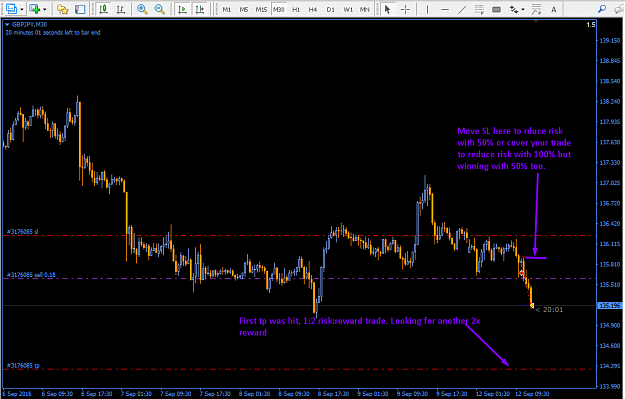The height and width of the screenshot is (399, 625).
Task: Click the #3176085 sell 0.18 order label
Action: point(31,275)
